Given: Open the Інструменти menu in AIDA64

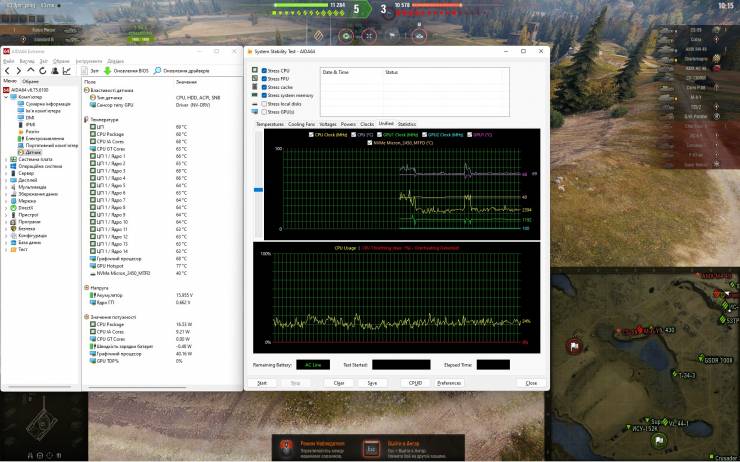Looking at the screenshot, I should click(89, 61).
